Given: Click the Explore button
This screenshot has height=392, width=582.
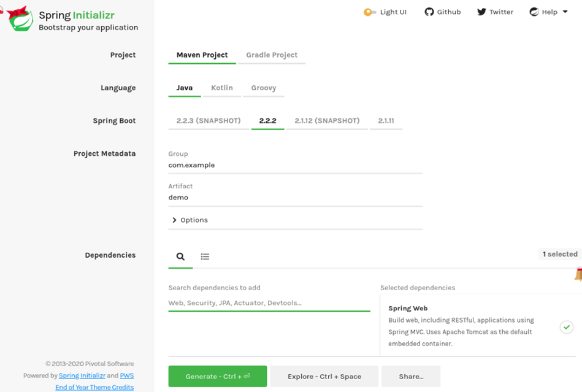Looking at the screenshot, I should pyautogui.click(x=324, y=377).
